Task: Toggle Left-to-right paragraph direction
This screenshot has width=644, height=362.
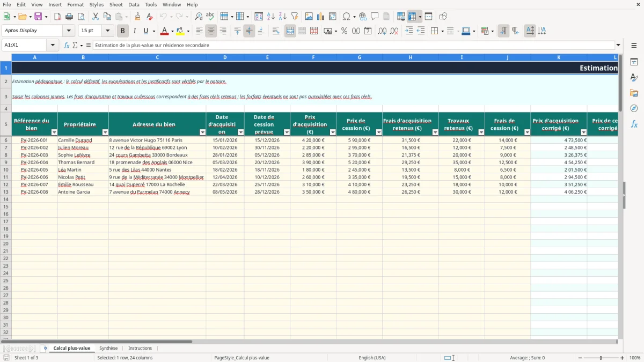Action: [x=503, y=31]
